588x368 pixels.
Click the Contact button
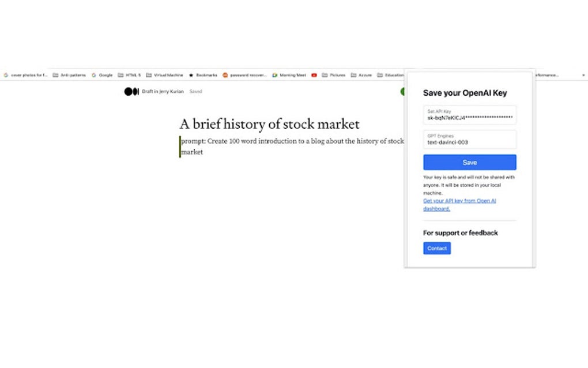[x=437, y=248]
